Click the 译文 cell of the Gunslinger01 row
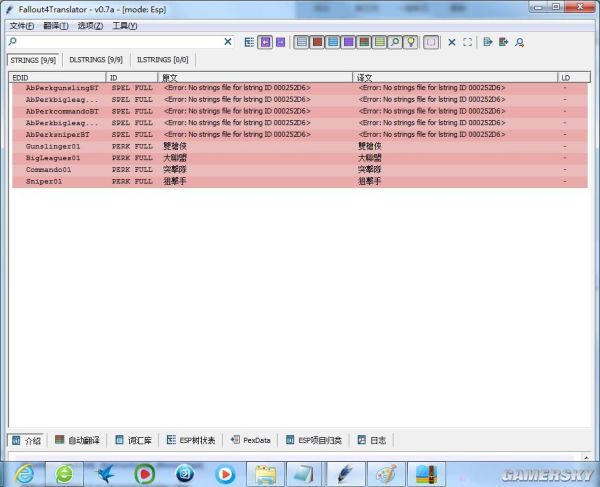600x487 pixels. (x=455, y=146)
